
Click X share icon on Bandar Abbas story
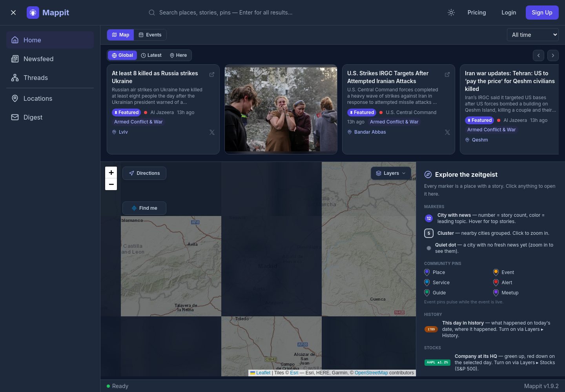click(x=447, y=132)
